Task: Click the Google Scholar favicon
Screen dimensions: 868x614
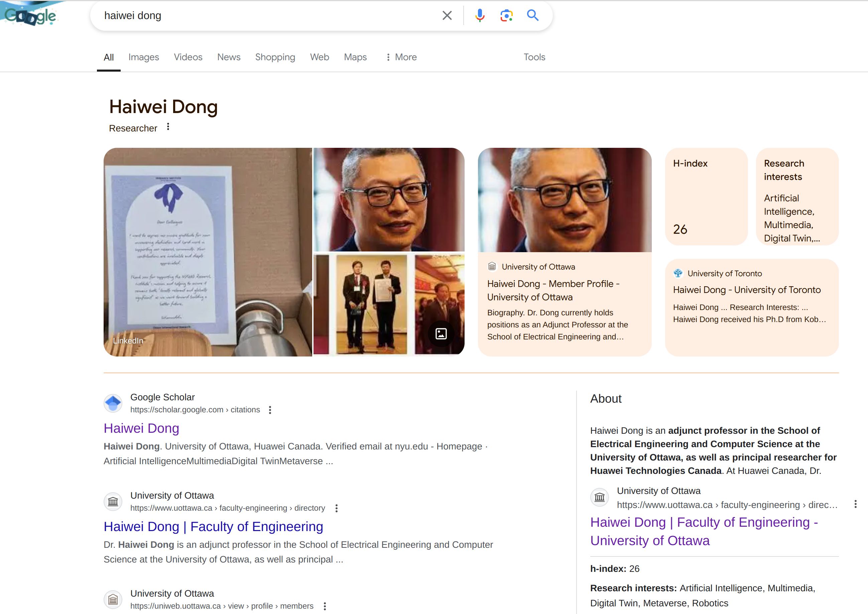Action: [x=113, y=403]
